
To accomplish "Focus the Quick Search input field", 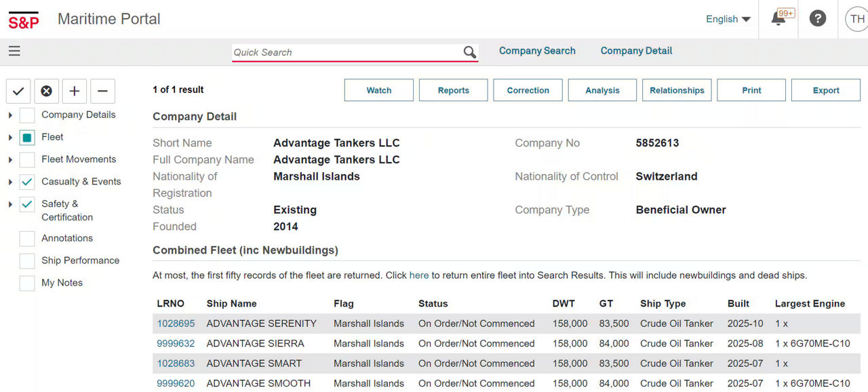I will (x=346, y=52).
